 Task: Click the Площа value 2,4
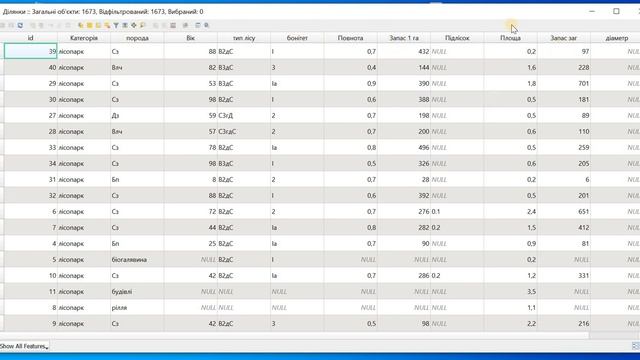(511, 211)
